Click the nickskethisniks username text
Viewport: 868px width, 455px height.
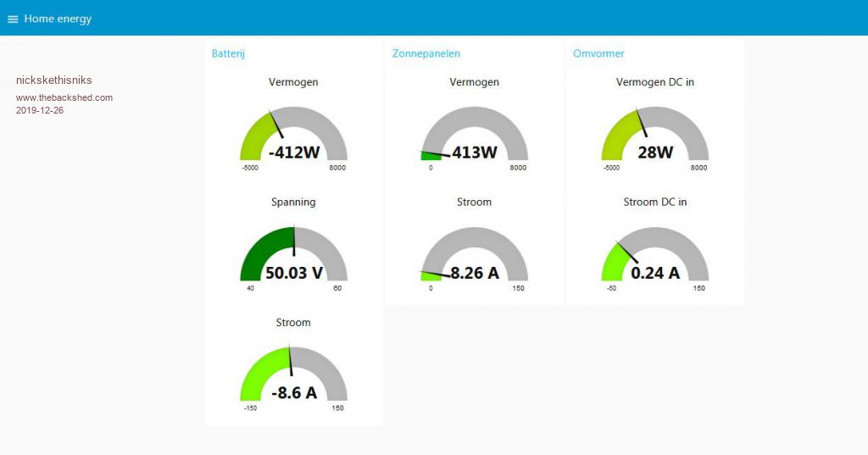click(54, 80)
